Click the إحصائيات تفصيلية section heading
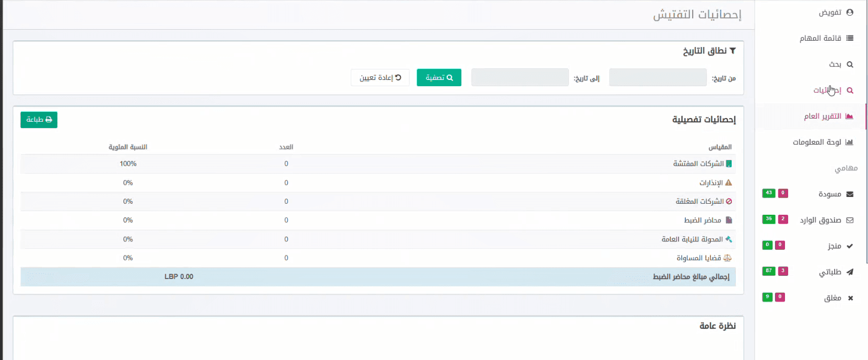The width and height of the screenshot is (868, 360). coord(704,120)
